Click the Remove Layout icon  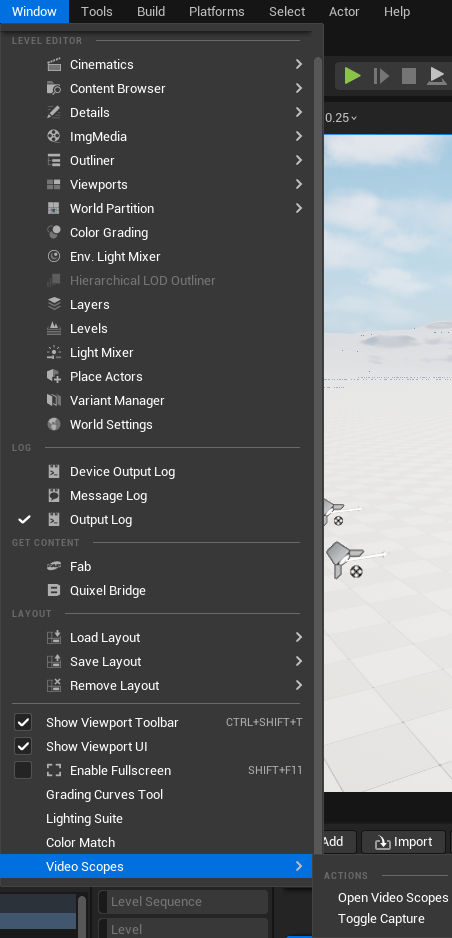[54, 685]
